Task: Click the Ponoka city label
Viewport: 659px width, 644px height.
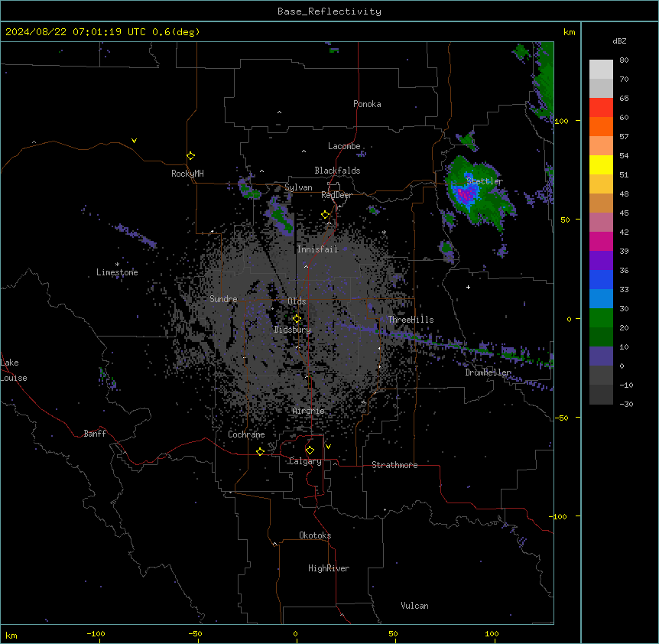Action: pos(367,104)
